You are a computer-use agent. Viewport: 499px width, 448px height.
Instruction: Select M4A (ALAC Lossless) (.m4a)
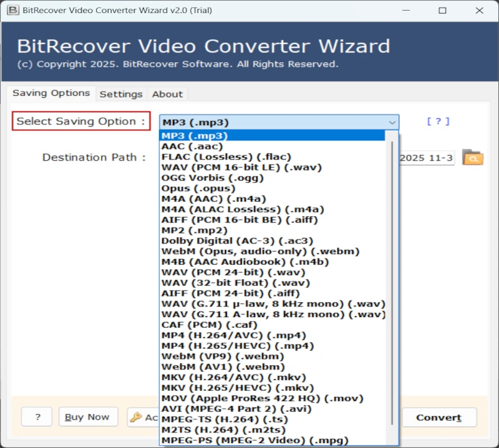click(272, 209)
